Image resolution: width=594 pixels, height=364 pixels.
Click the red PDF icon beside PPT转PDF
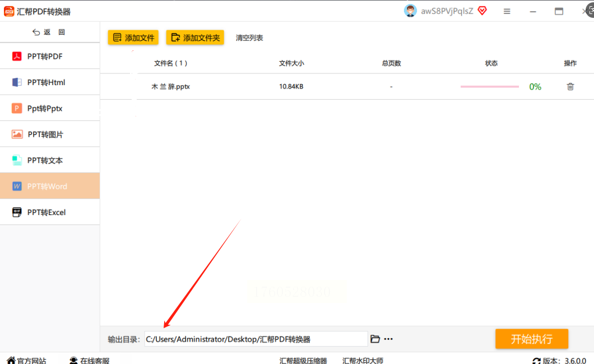(x=17, y=57)
